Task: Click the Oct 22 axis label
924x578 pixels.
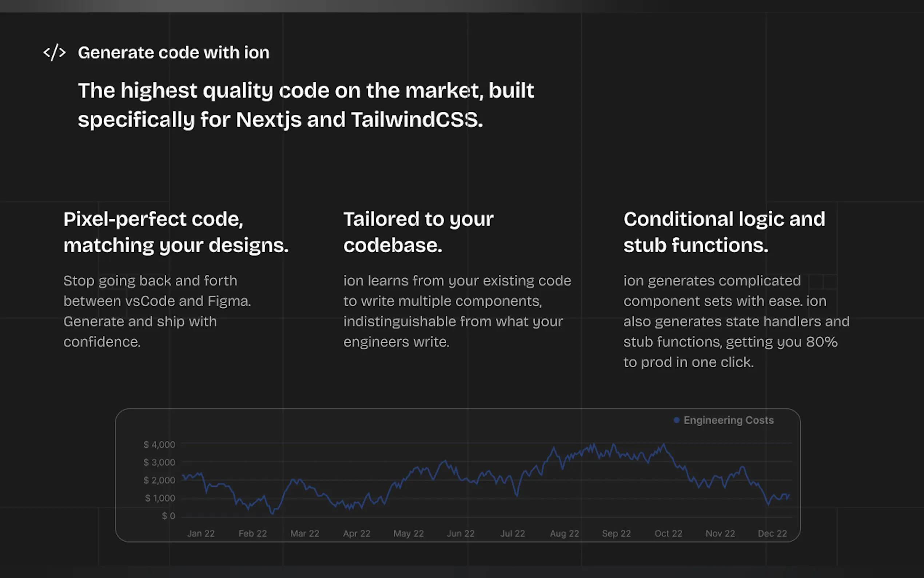Action: point(668,533)
